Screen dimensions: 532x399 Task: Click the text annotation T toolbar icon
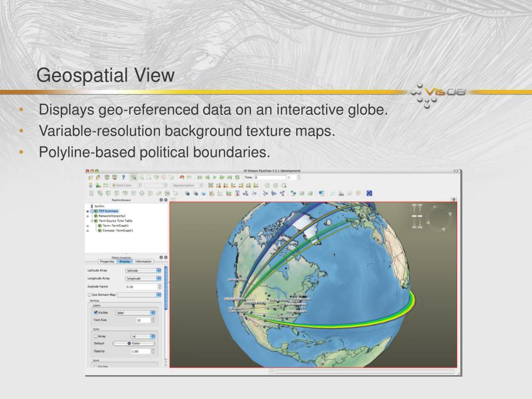237,193
